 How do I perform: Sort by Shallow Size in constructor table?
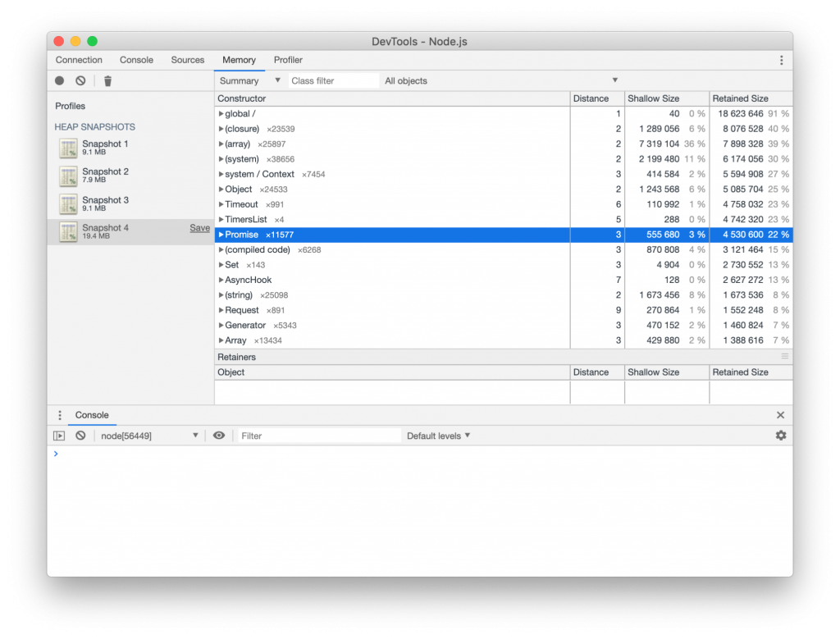coord(667,98)
